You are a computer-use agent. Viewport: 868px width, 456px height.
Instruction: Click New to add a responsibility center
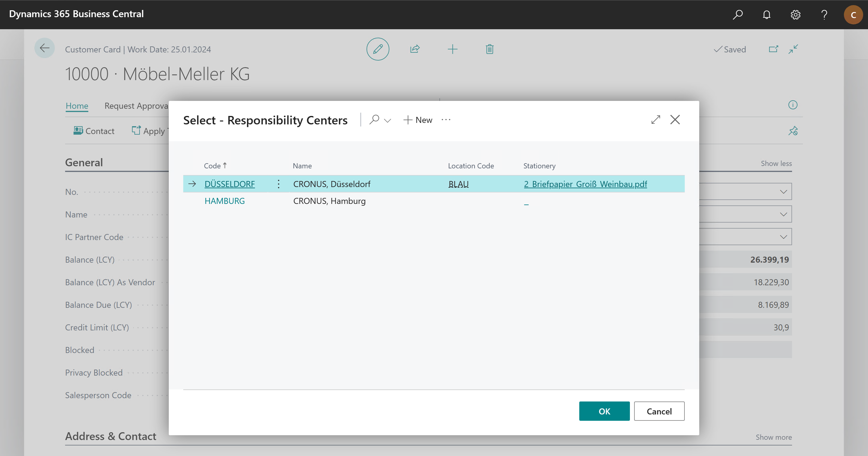coord(417,120)
